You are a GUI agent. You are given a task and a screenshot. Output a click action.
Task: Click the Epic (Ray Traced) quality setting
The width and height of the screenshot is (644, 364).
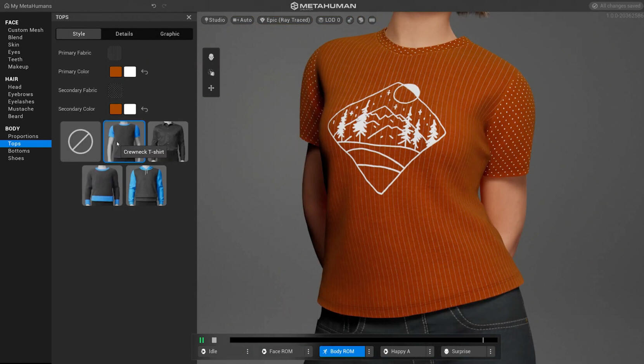284,20
